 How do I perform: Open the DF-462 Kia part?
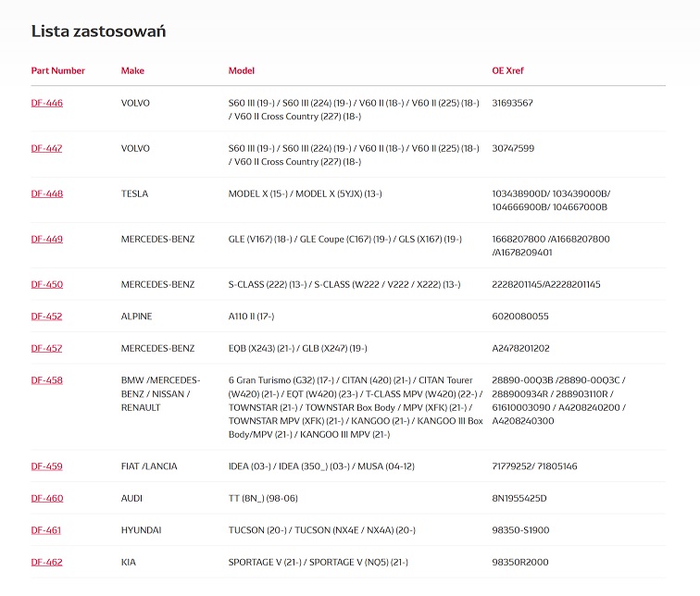pyautogui.click(x=47, y=562)
